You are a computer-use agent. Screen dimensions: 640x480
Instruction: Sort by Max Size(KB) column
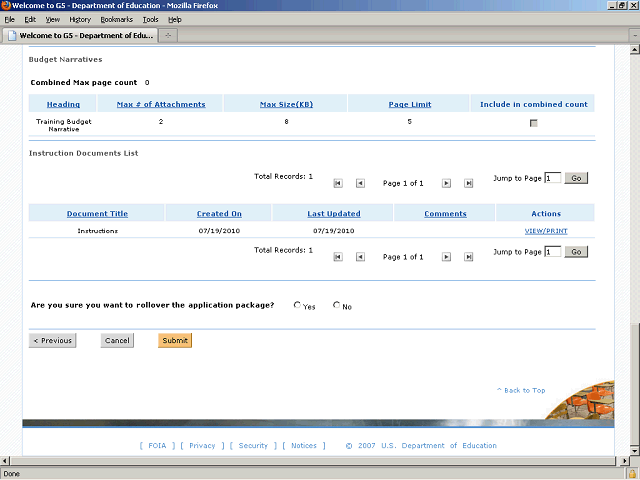[x=286, y=104]
